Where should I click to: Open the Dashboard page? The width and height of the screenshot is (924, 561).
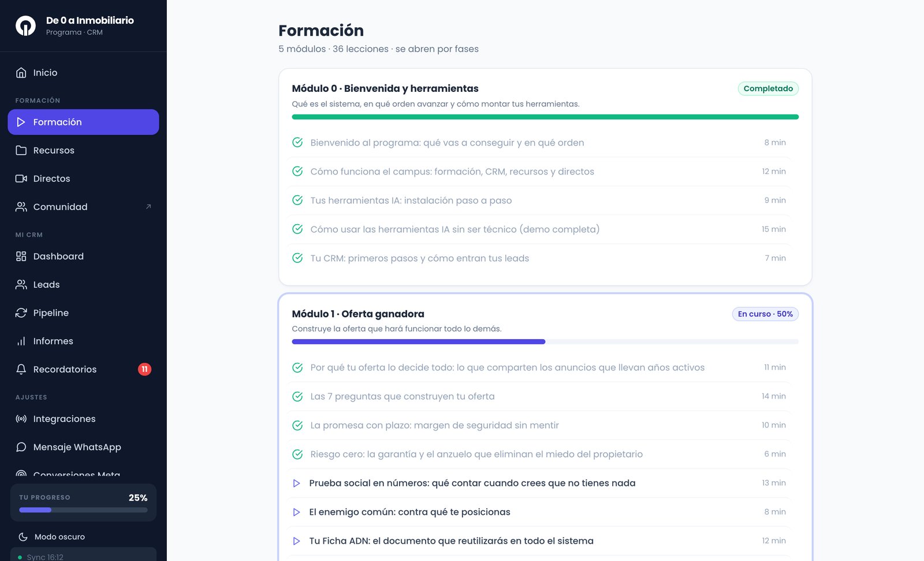click(x=83, y=257)
